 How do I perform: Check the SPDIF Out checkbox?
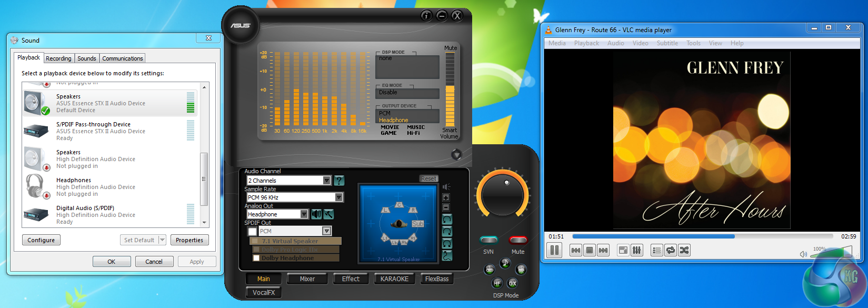tap(252, 232)
